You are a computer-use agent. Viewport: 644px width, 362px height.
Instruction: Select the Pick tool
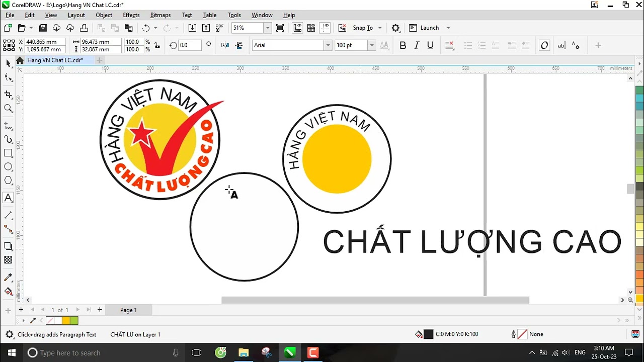tap(8, 63)
